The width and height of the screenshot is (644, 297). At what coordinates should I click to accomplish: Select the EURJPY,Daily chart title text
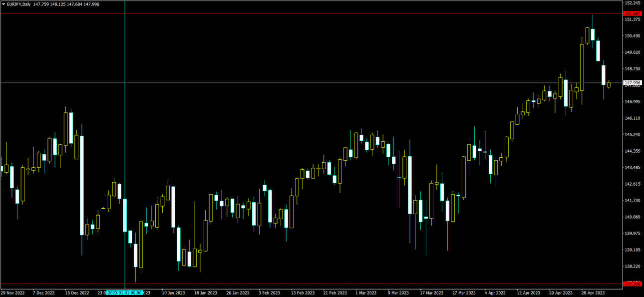pos(19,4)
